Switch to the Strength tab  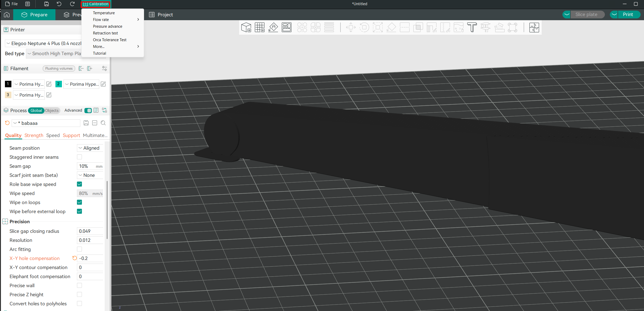pyautogui.click(x=34, y=135)
